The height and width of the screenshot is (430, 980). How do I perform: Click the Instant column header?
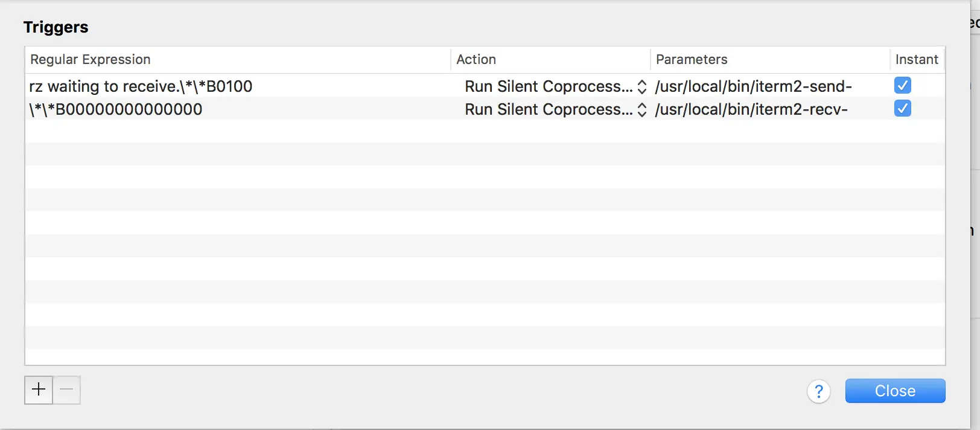(917, 59)
